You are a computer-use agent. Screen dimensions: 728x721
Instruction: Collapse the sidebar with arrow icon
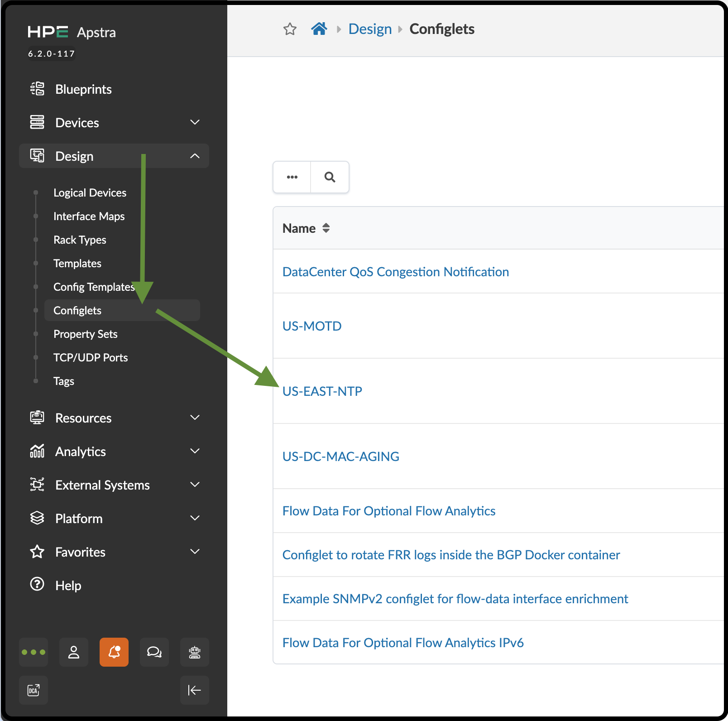tap(195, 690)
